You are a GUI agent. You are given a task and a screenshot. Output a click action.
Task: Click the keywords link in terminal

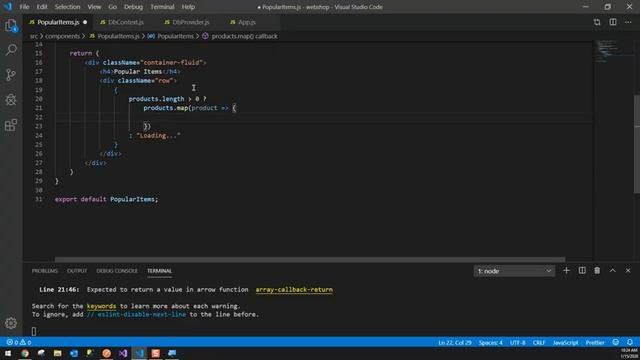coord(101,306)
